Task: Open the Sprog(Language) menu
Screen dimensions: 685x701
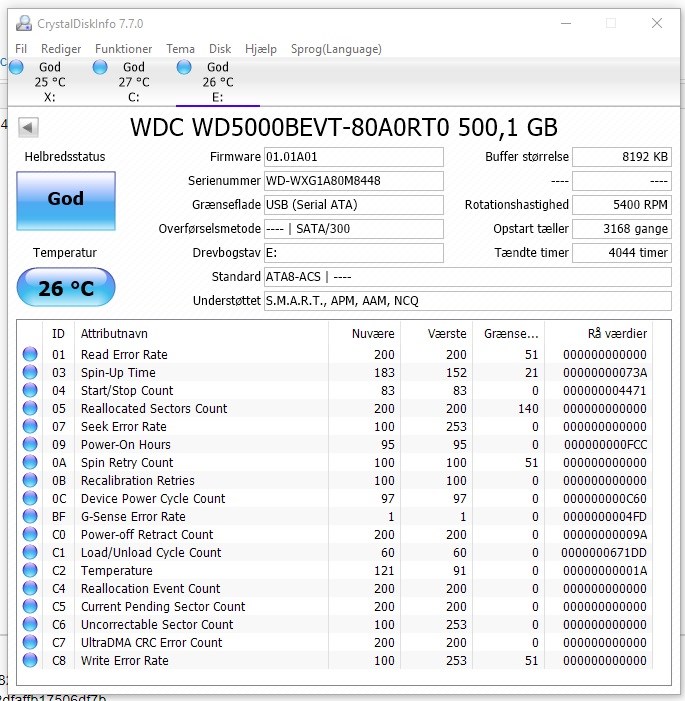Action: point(336,49)
